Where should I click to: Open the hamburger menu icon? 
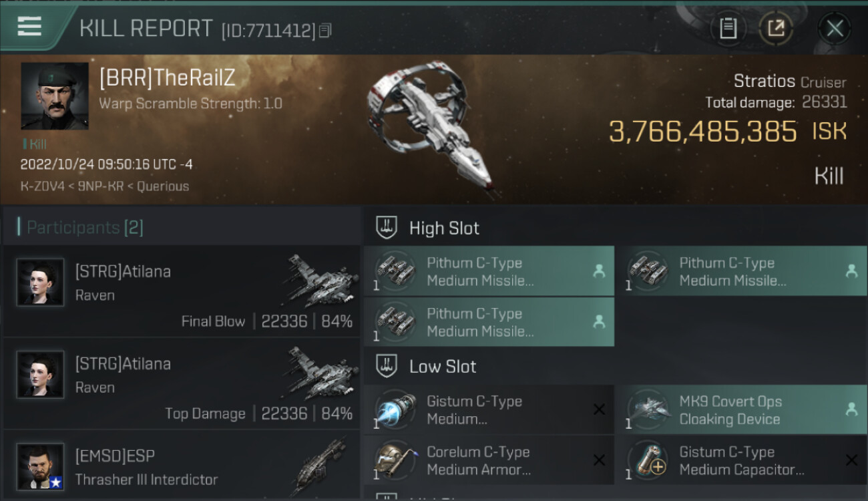pyautogui.click(x=30, y=27)
